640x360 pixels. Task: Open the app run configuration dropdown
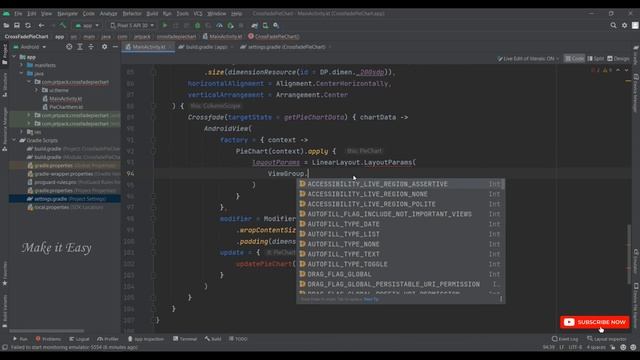tap(87, 25)
